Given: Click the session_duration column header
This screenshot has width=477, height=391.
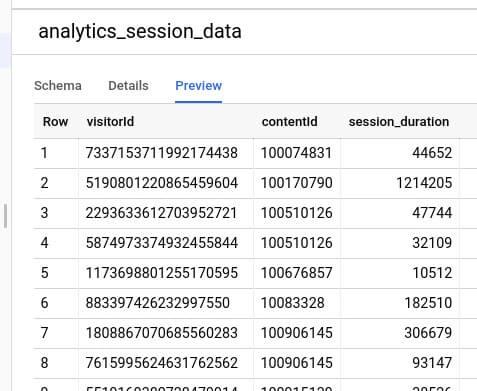Looking at the screenshot, I should [399, 122].
